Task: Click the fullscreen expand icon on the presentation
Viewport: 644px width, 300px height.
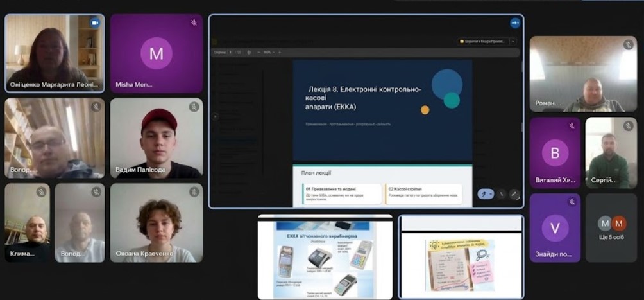Action: (514, 194)
